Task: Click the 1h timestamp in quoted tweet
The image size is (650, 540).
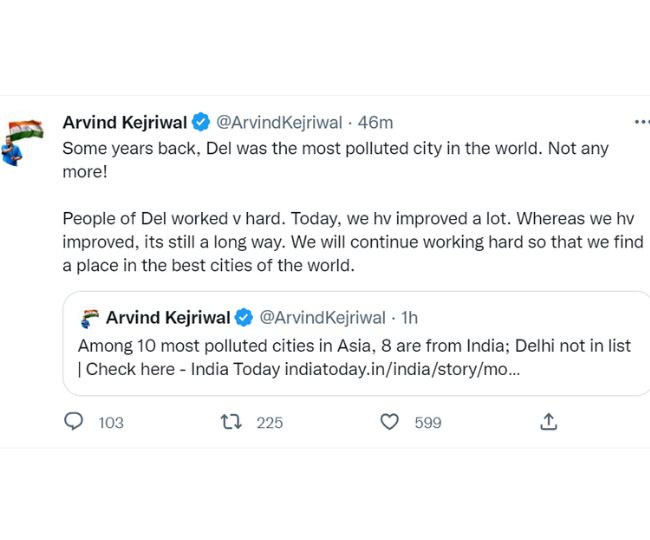Action: pyautogui.click(x=409, y=318)
